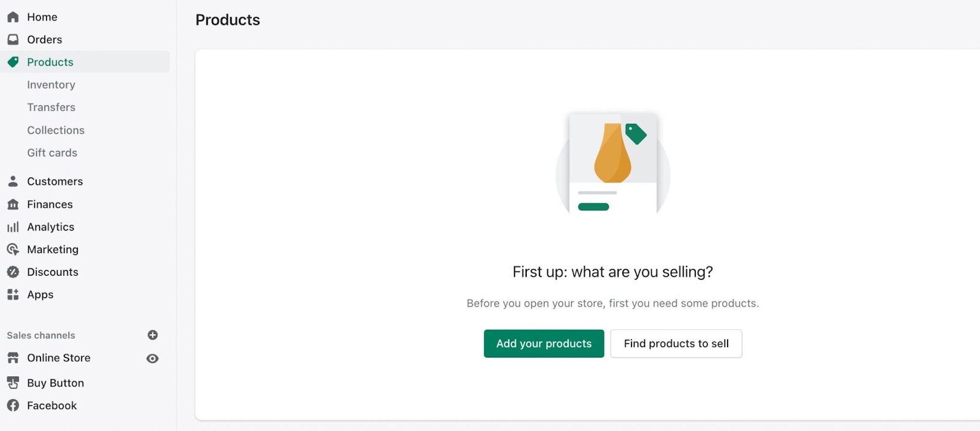Click the Analytics bar chart icon

tap(13, 227)
